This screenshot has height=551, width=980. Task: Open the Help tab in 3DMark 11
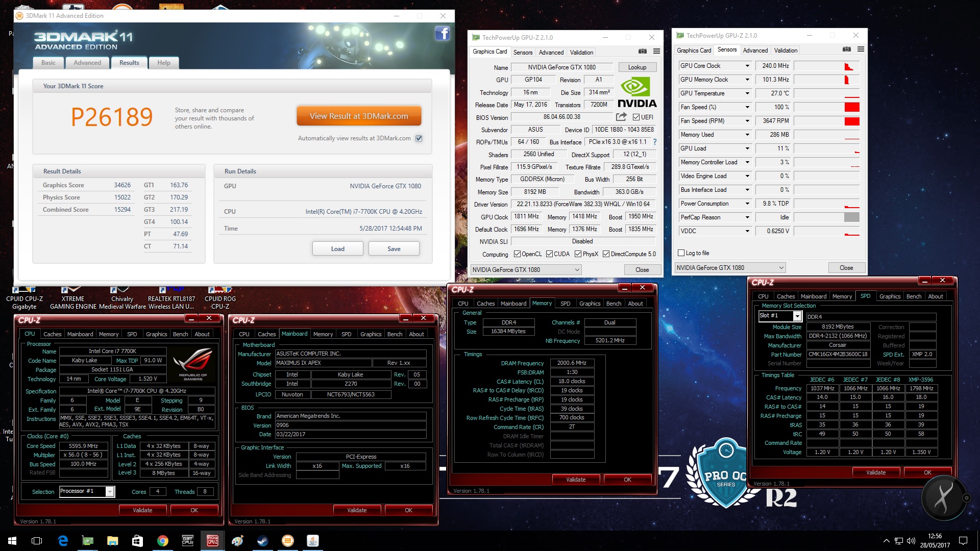coord(164,63)
